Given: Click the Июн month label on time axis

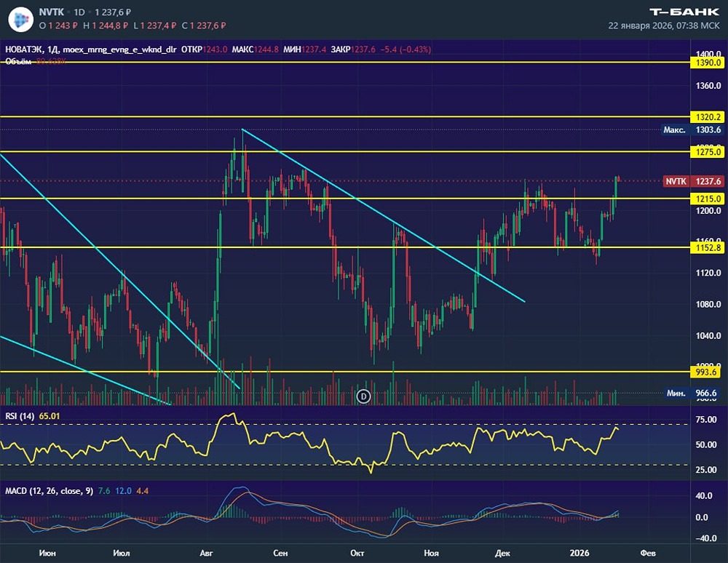Looking at the screenshot, I should 47,553.
